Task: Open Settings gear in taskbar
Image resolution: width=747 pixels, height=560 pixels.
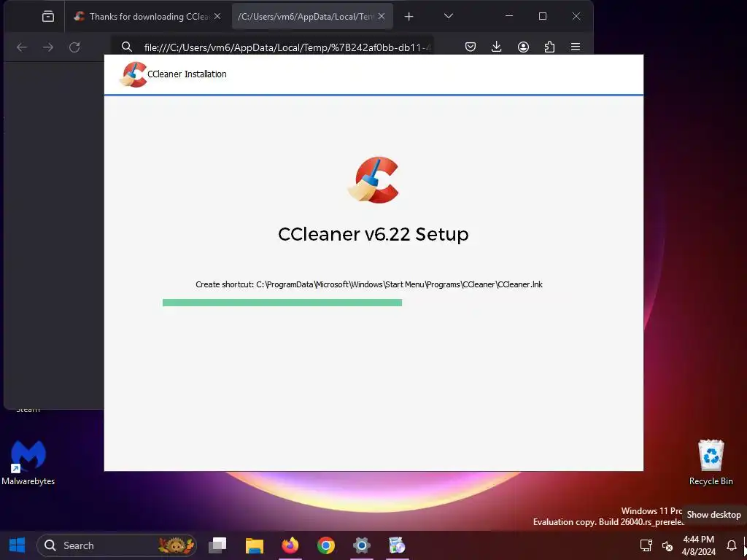Action: [x=362, y=545]
